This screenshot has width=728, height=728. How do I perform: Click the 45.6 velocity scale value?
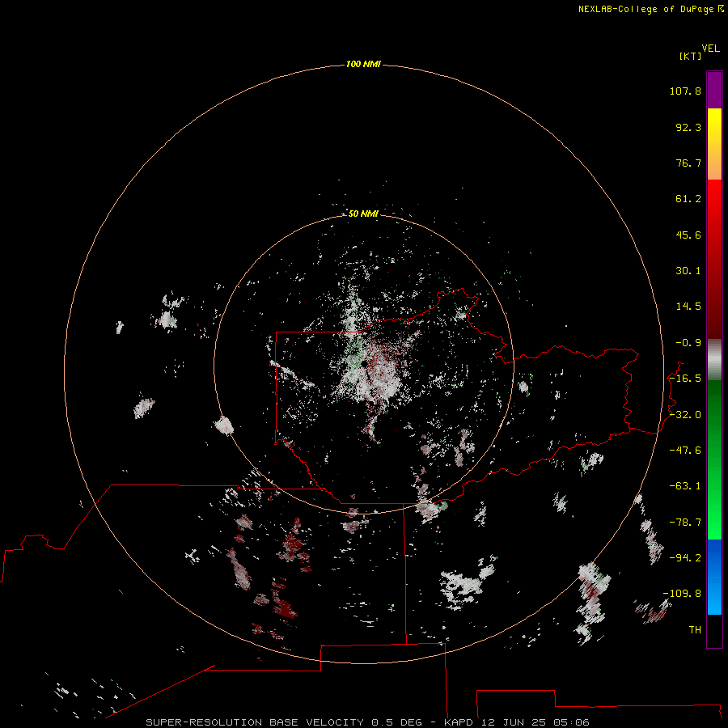(x=688, y=235)
